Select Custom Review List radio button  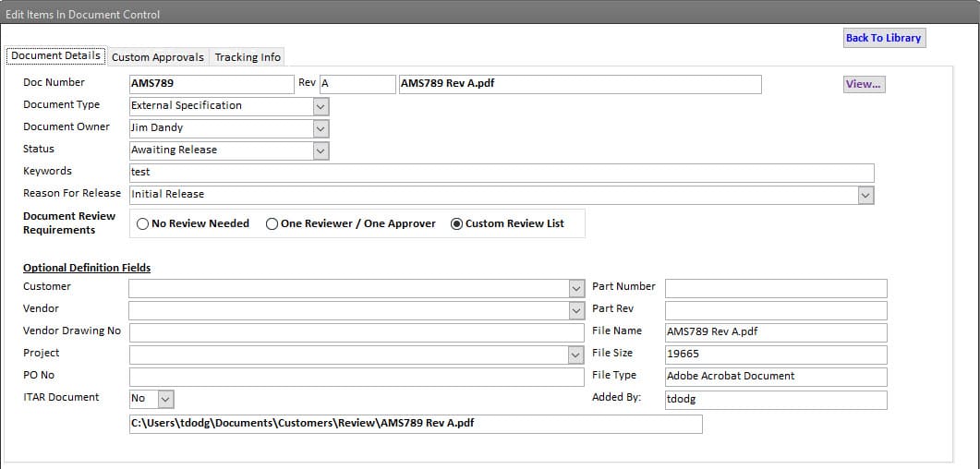457,223
